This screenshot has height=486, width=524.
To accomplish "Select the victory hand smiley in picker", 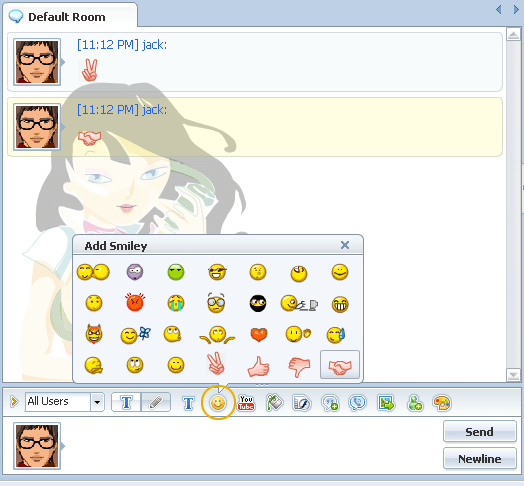I will point(216,363).
